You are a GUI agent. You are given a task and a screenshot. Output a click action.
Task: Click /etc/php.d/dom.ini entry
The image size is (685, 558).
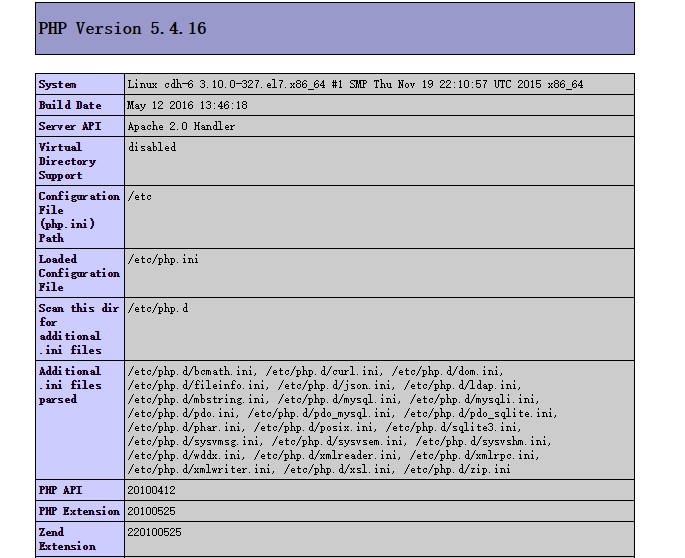coord(445,371)
